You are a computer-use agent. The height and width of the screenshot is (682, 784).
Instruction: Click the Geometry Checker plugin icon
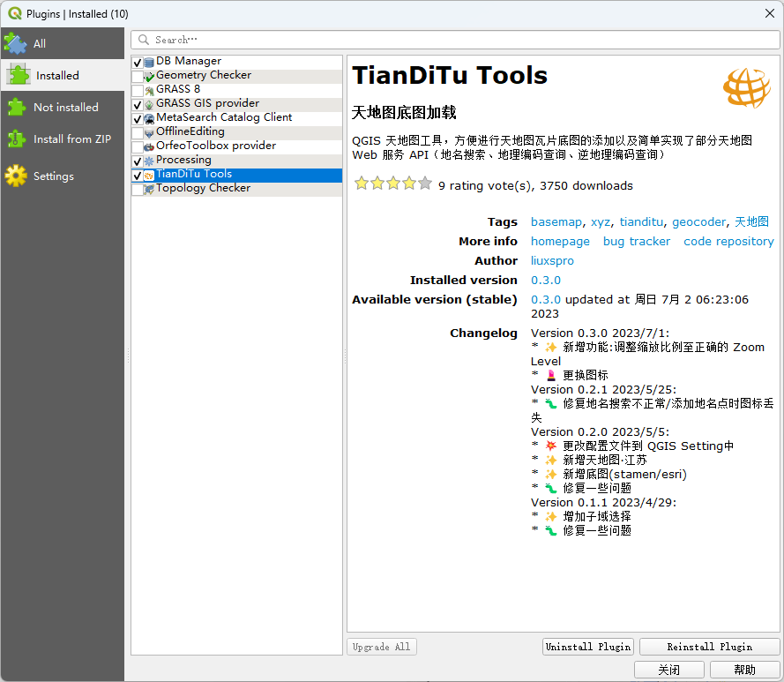(149, 76)
